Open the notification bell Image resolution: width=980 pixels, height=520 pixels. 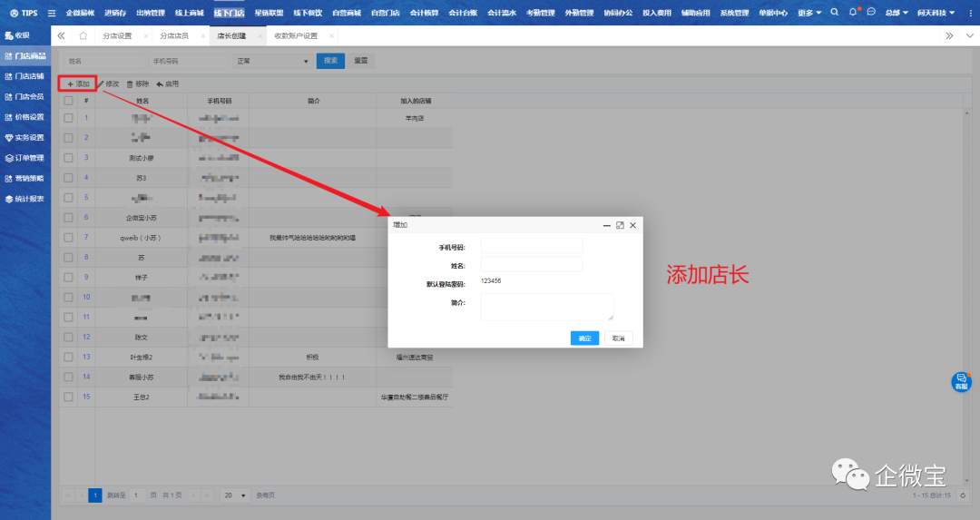pos(853,13)
